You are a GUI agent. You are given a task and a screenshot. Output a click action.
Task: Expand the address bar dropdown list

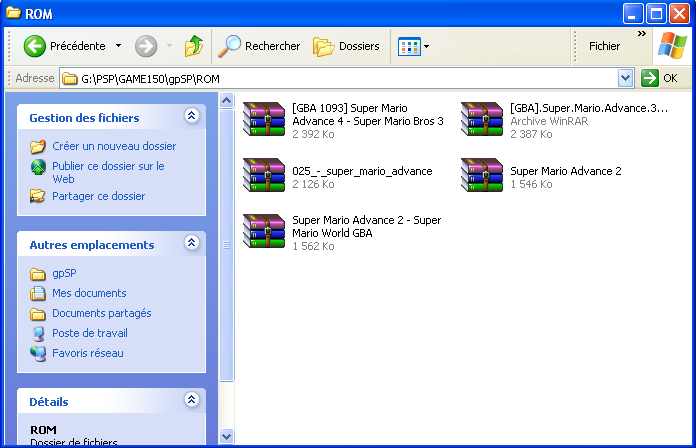625,79
